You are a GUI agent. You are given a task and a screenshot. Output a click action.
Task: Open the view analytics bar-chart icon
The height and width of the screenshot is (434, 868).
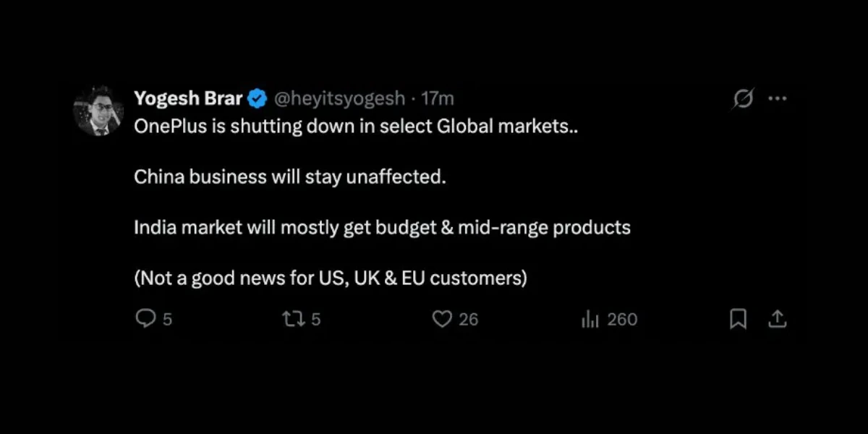pyautogui.click(x=590, y=318)
